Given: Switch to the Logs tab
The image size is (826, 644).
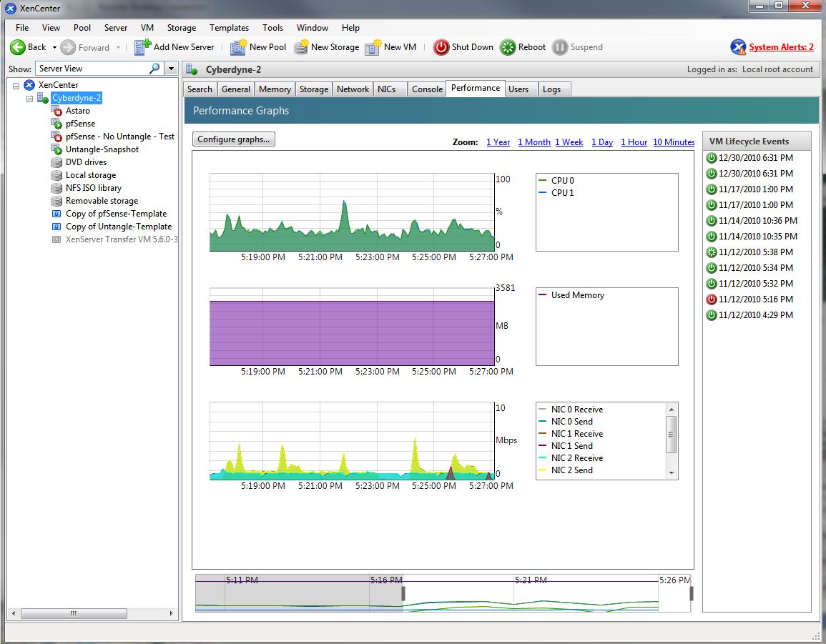Looking at the screenshot, I should click(x=554, y=89).
